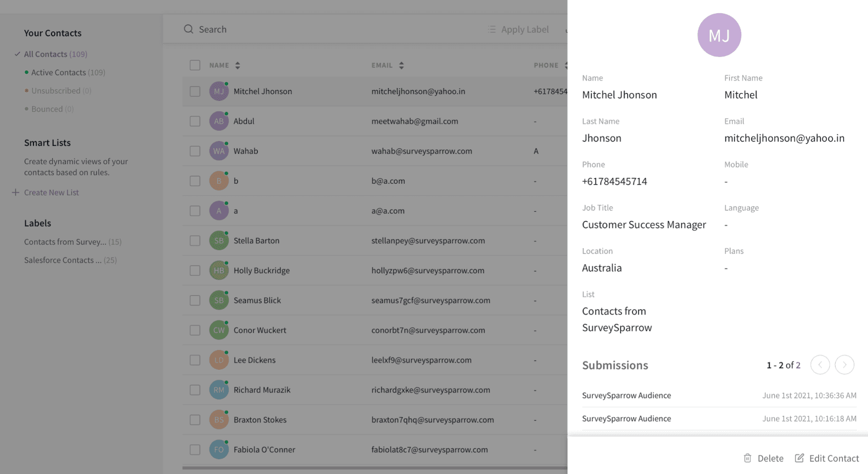Check the box next to Holly Buckridge

coord(195,270)
